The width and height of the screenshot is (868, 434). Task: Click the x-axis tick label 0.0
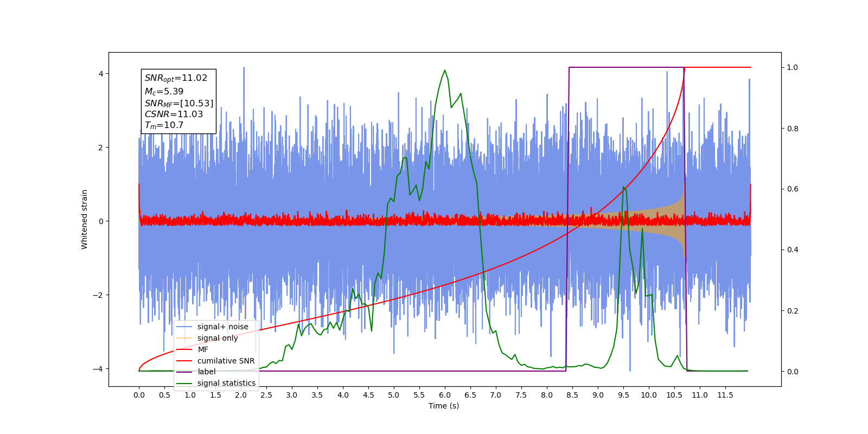(139, 395)
